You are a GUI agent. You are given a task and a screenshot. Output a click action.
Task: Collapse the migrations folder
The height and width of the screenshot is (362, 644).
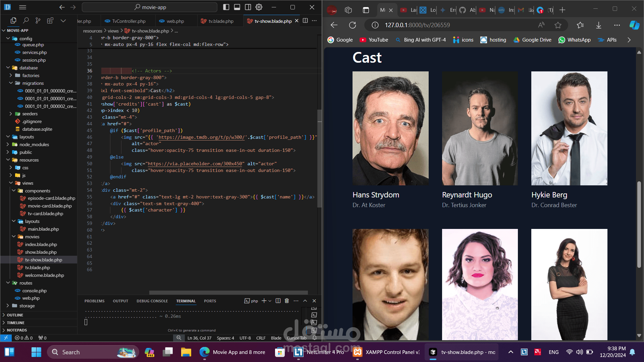[33, 83]
